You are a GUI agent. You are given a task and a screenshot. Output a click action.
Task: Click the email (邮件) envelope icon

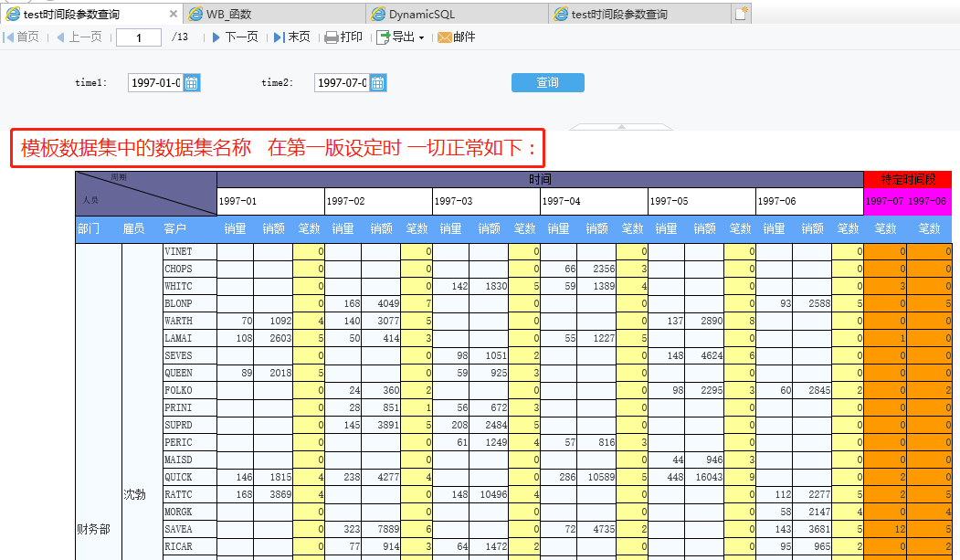(x=445, y=37)
